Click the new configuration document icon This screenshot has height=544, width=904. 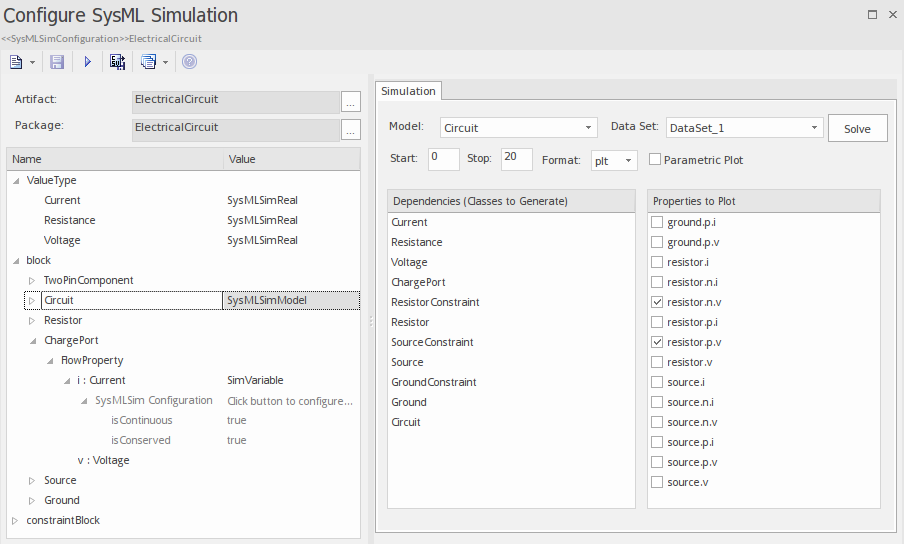point(16,62)
